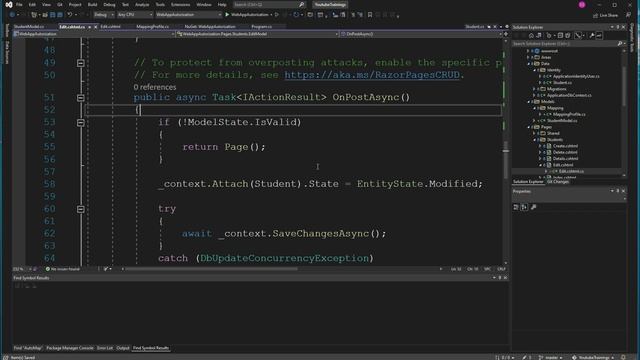The image size is (640, 360).
Task: Select Delete.cshtml in Solution Explorer
Action: click(x=565, y=152)
